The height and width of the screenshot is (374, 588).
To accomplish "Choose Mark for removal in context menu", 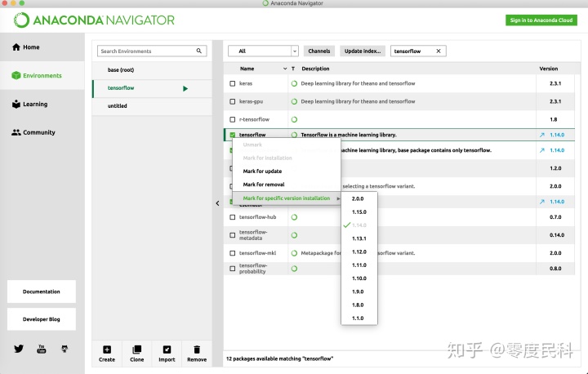I will coord(264,185).
